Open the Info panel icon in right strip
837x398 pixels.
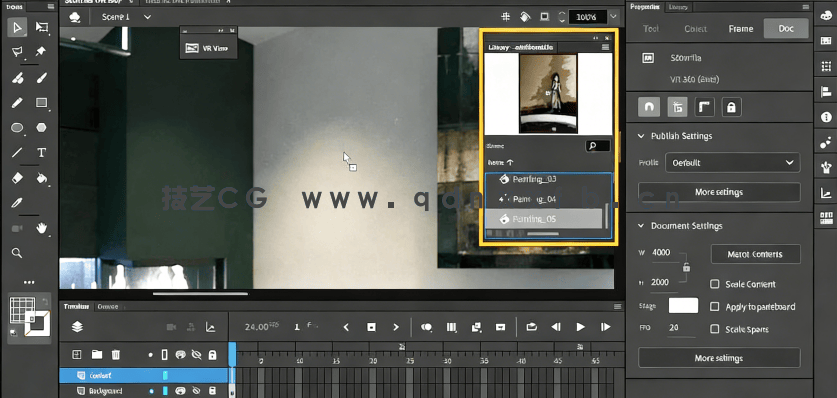[x=826, y=117]
